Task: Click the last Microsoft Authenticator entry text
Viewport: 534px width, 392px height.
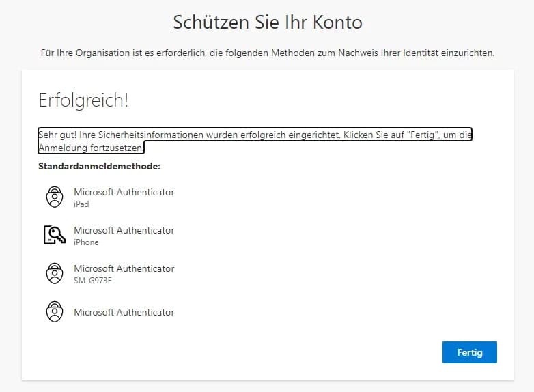Action: click(x=124, y=312)
